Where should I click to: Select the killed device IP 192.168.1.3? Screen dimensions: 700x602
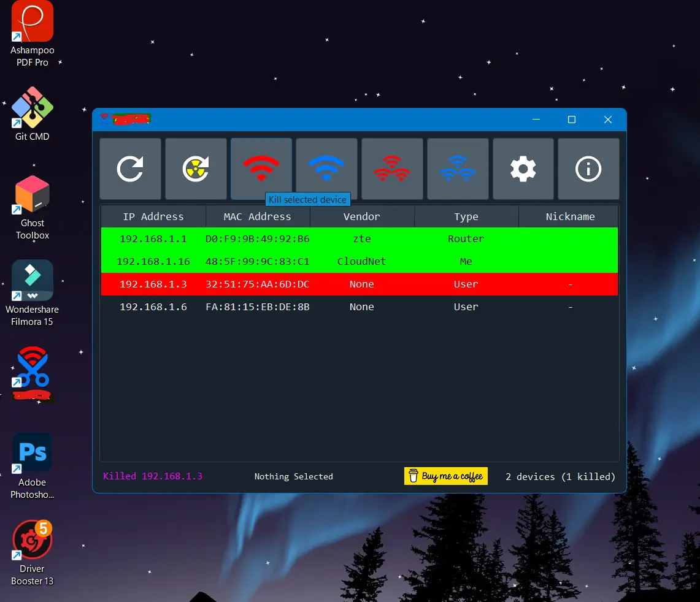(153, 284)
